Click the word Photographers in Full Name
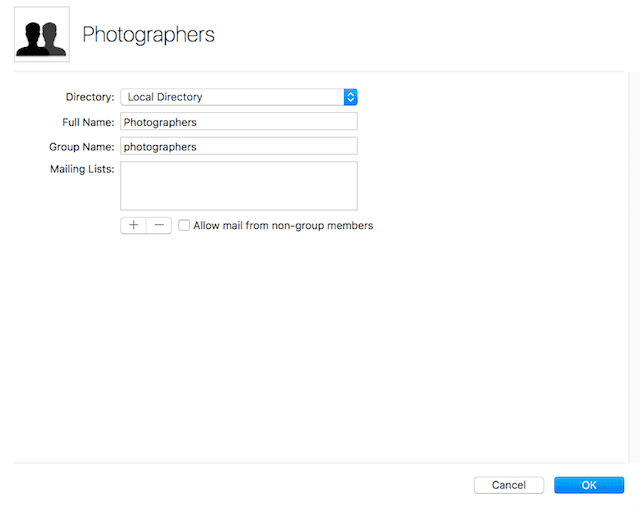Screen dimensions: 640x506 [x=160, y=122]
